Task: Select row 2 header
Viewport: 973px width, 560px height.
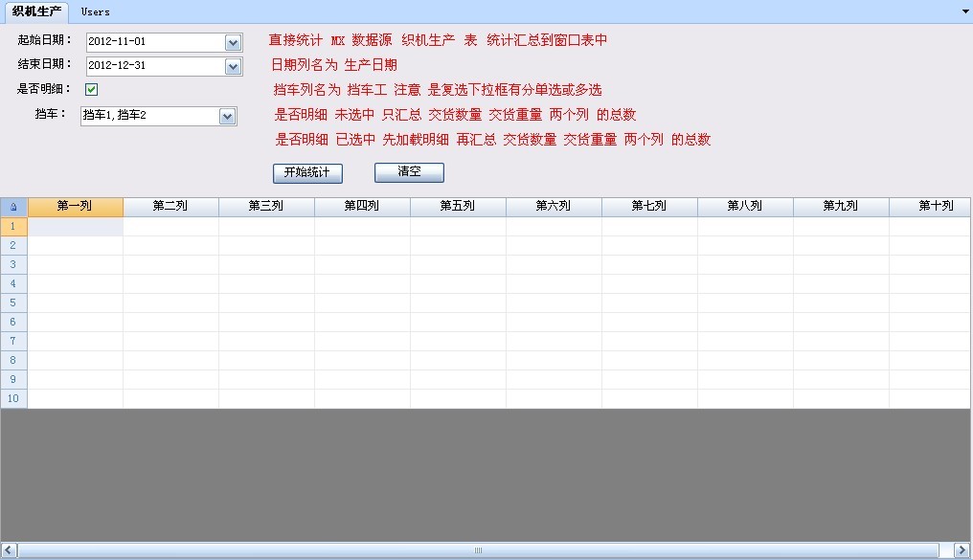Action: (13, 246)
